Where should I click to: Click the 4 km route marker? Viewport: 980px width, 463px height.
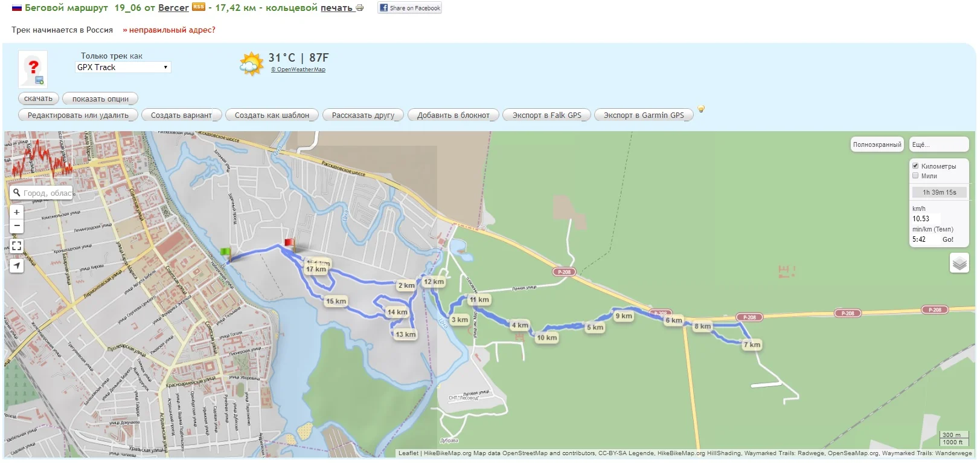click(520, 325)
